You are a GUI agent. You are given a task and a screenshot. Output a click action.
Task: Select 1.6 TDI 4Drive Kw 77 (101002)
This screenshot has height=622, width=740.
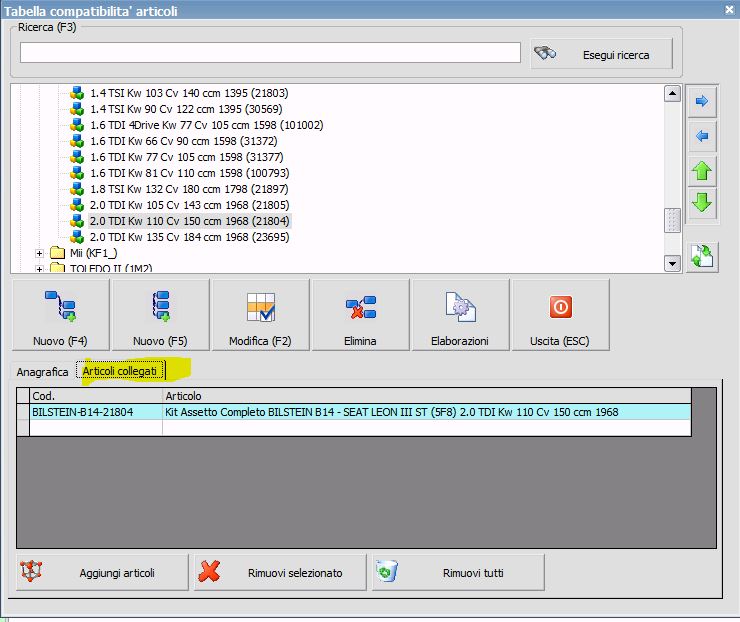[207, 125]
